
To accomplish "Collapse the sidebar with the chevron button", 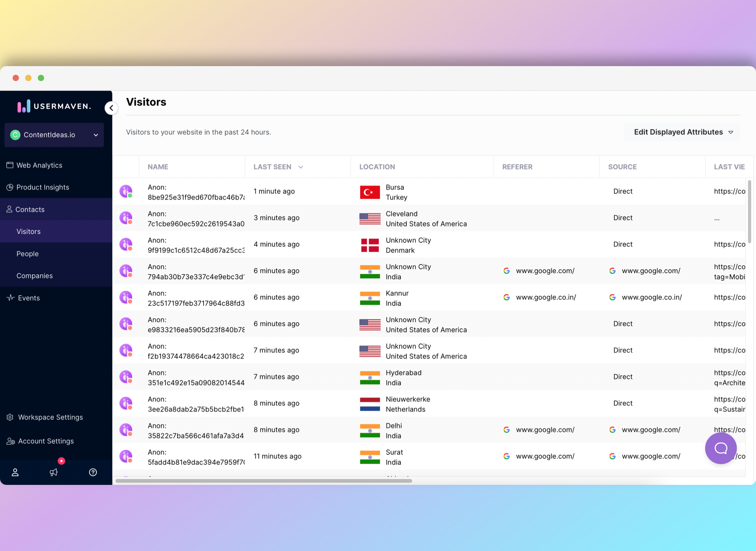I will 111,108.
